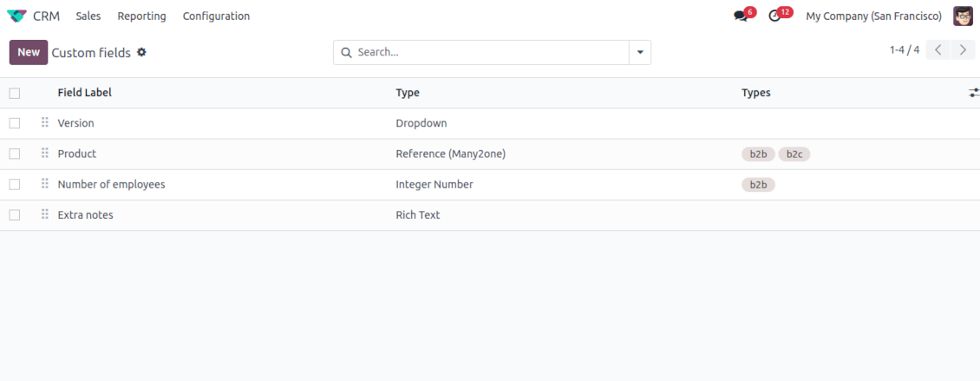Sort by Type column header

pyautogui.click(x=408, y=93)
